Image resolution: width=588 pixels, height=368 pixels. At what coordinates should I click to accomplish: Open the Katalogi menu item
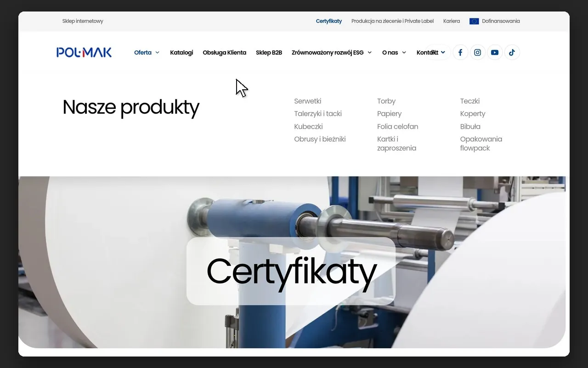coord(181,52)
